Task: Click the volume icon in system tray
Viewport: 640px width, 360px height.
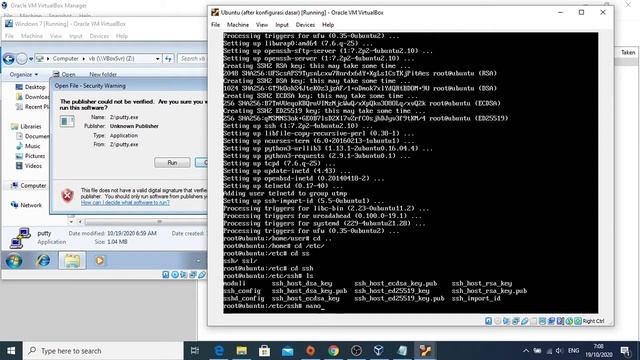Action: pos(559,351)
